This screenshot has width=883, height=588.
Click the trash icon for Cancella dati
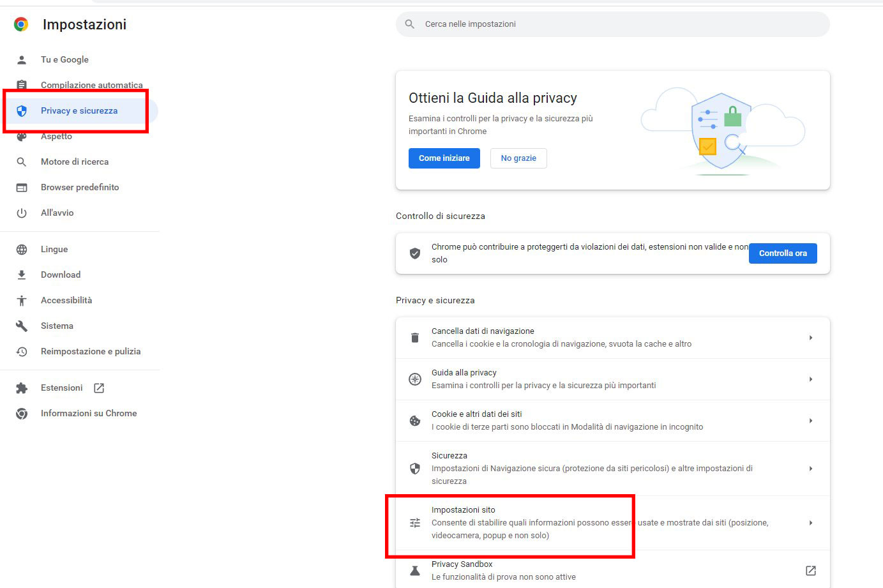[415, 338]
